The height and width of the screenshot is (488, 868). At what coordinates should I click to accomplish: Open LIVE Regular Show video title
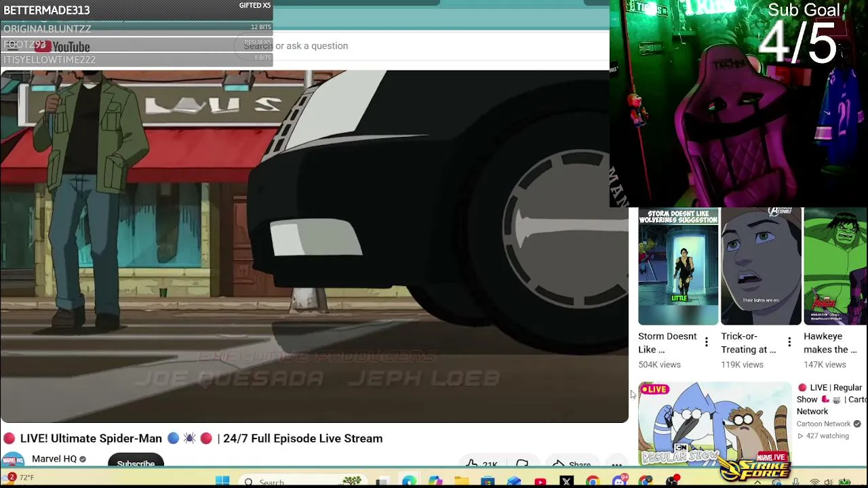[832, 399]
